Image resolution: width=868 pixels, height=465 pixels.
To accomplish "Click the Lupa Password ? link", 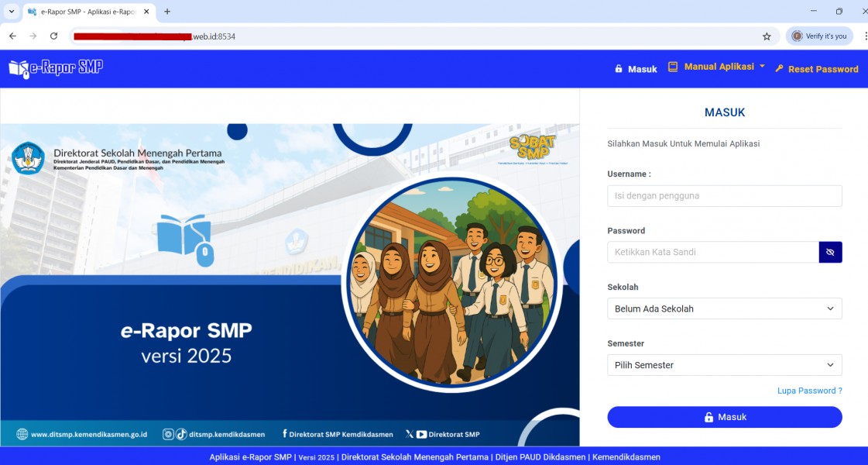I will pos(809,391).
